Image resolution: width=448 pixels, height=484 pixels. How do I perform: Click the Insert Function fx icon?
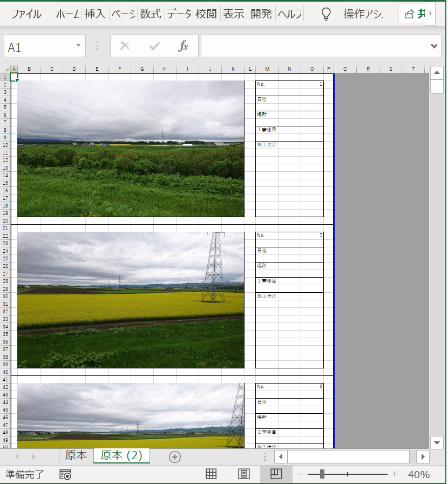click(184, 46)
